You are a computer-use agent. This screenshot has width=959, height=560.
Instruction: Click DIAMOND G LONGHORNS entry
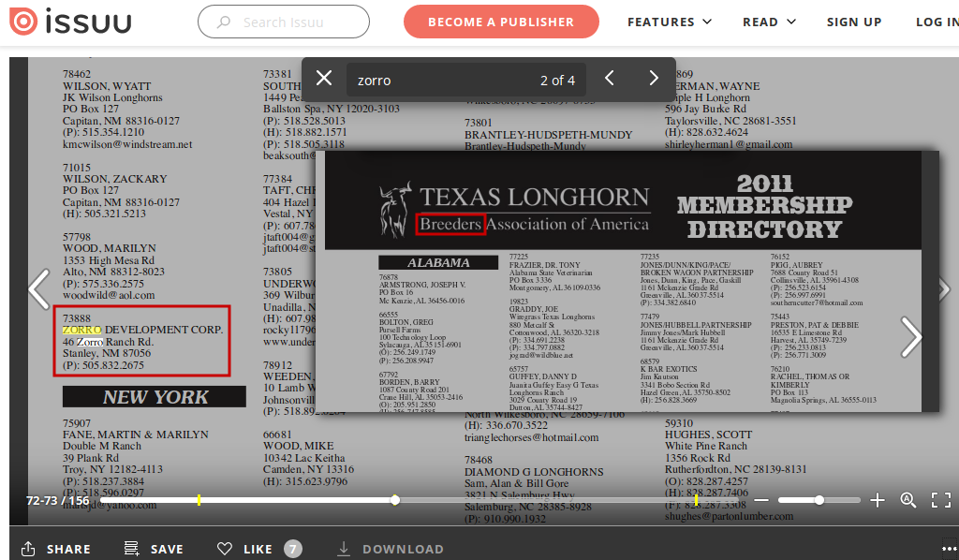click(x=534, y=472)
